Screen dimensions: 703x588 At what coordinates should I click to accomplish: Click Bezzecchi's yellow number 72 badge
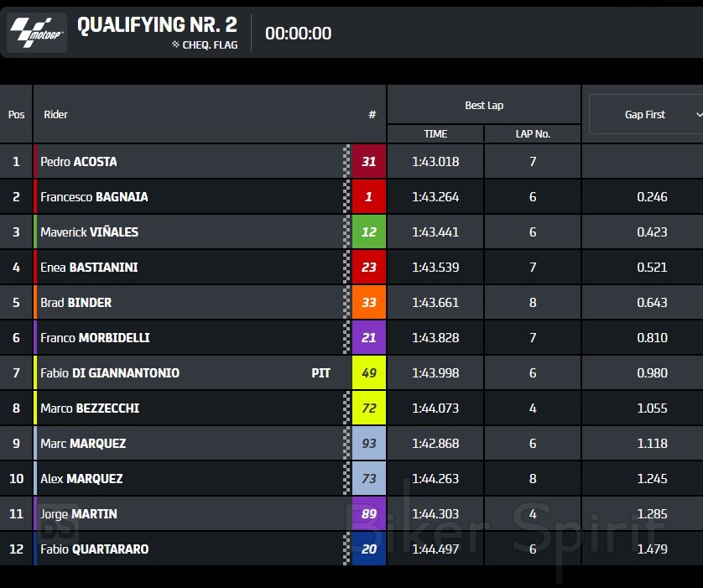pos(369,408)
